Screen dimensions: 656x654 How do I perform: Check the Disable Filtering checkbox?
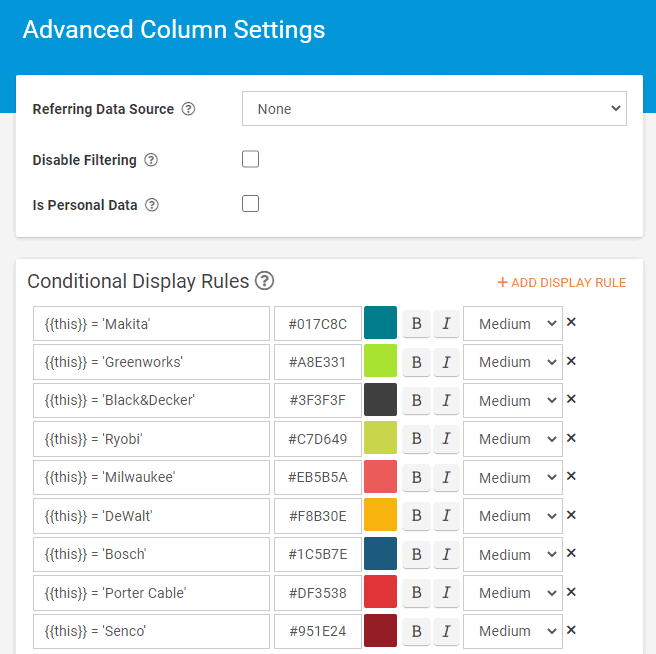click(250, 159)
